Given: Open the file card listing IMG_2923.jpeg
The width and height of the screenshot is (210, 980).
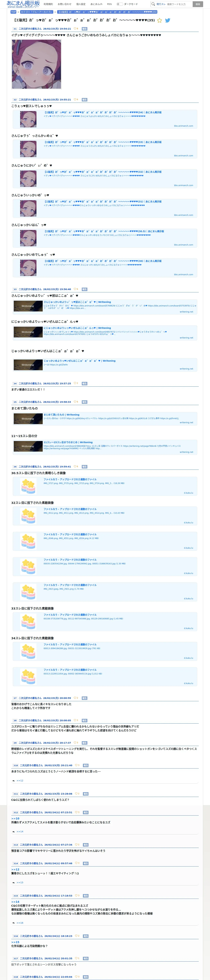Looking at the screenshot, I should pos(105,592).
